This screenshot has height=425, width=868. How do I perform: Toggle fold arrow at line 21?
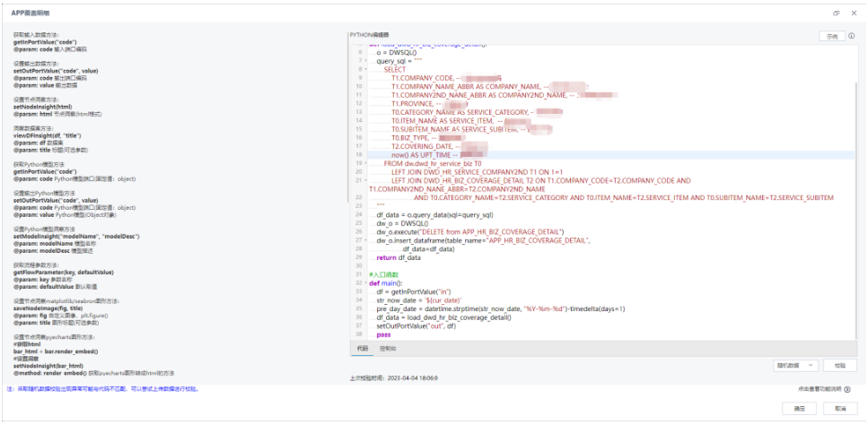(x=366, y=180)
